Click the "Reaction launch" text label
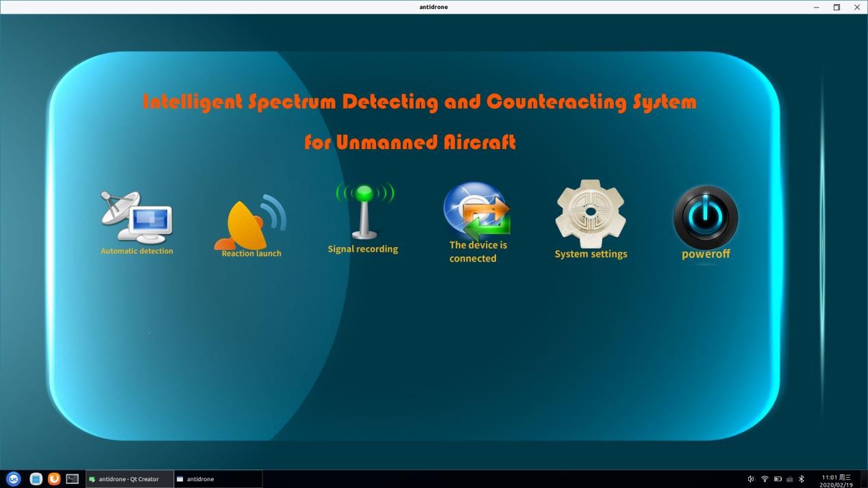 [251, 253]
